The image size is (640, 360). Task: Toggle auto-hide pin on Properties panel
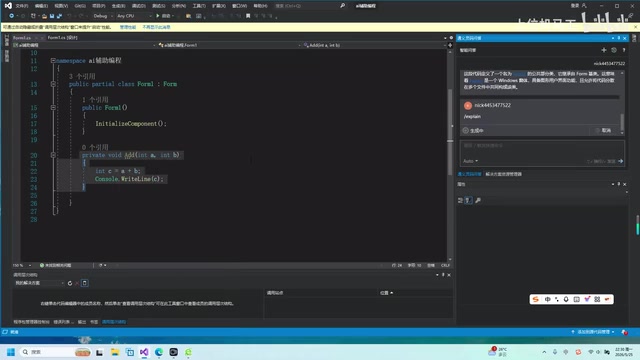[619, 184]
